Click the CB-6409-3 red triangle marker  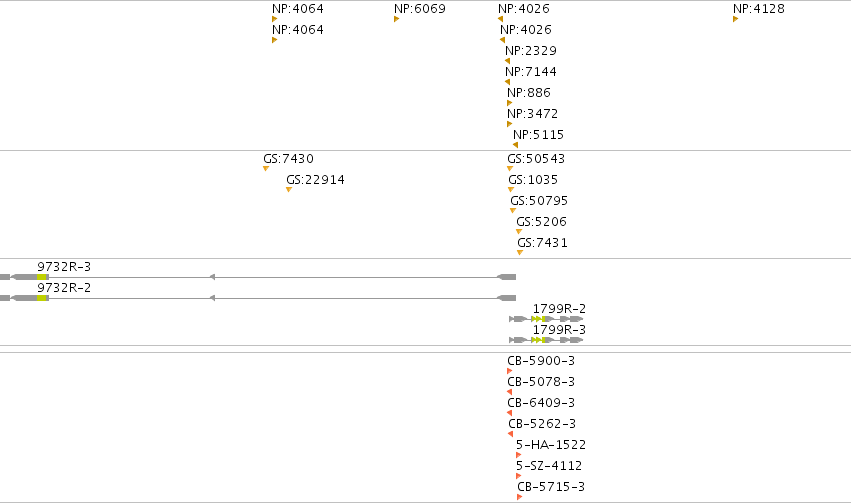pos(510,413)
